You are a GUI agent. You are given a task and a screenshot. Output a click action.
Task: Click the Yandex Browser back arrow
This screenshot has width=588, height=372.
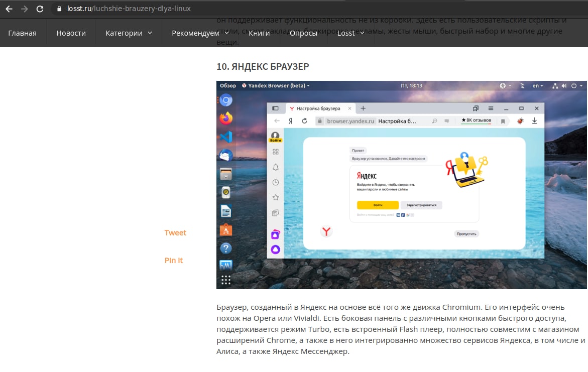277,121
